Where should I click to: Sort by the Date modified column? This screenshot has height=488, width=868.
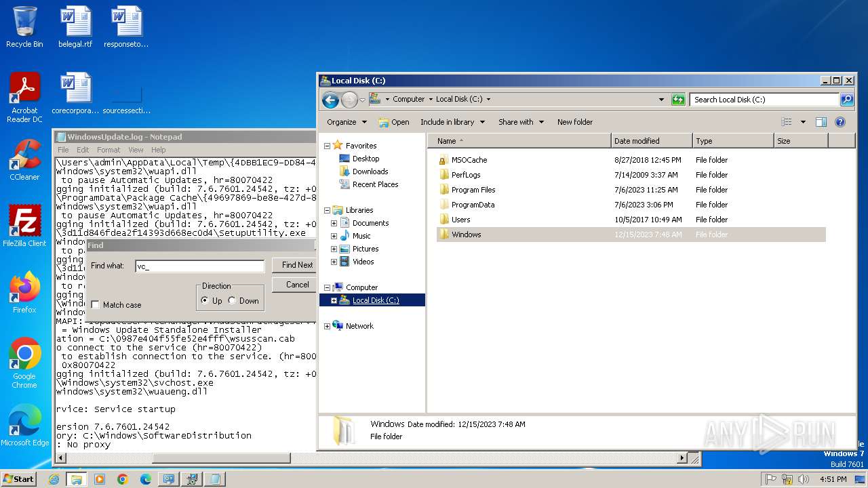pyautogui.click(x=652, y=141)
